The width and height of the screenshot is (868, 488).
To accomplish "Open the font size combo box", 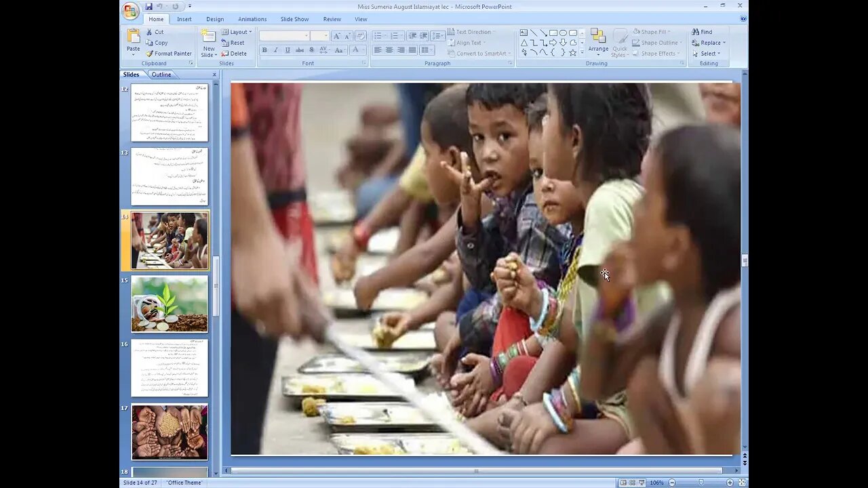I will click(320, 36).
